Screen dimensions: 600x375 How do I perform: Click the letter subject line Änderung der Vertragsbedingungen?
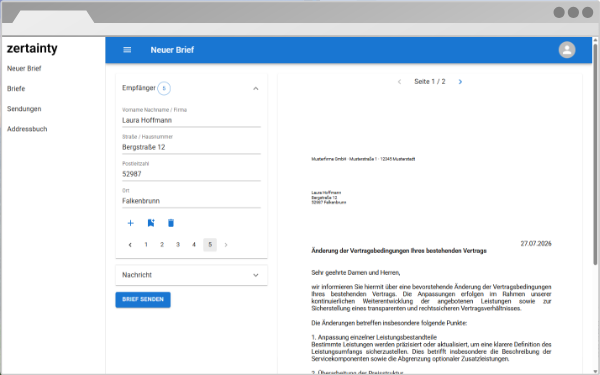pyautogui.click(x=399, y=251)
